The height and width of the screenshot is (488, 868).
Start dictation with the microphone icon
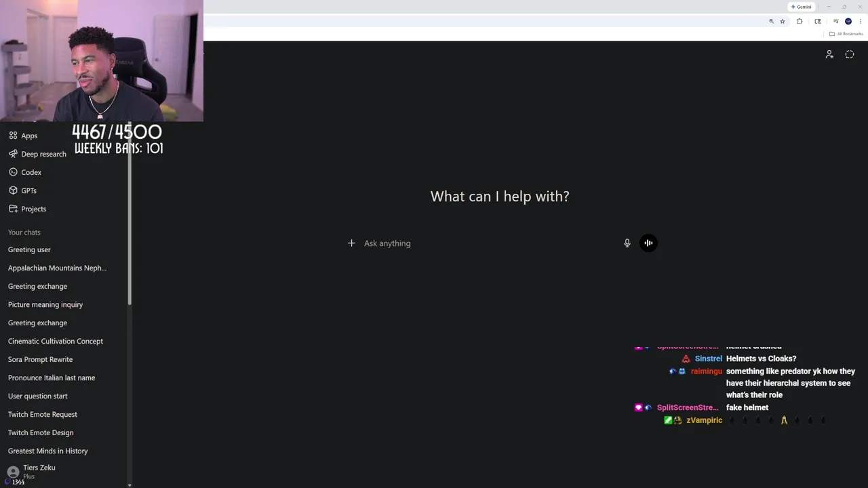click(x=627, y=243)
